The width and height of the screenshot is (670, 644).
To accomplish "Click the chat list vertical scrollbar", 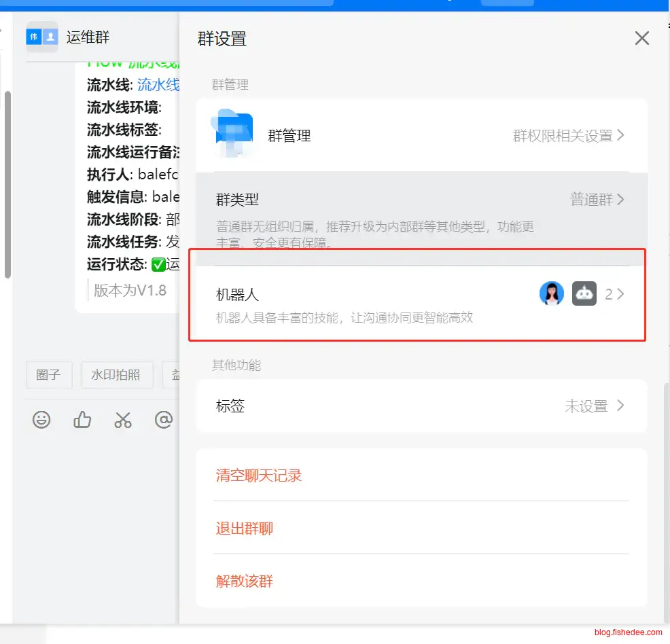I will [7, 183].
